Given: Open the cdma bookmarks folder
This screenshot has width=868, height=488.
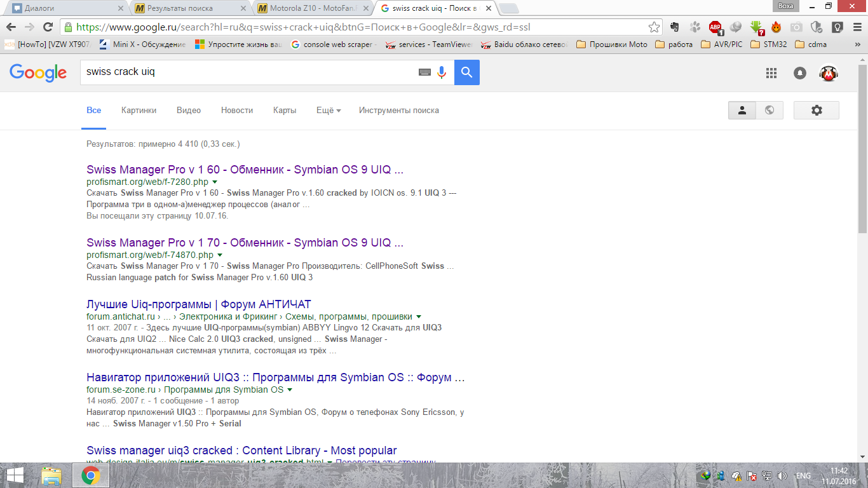Looking at the screenshot, I should click(x=811, y=44).
